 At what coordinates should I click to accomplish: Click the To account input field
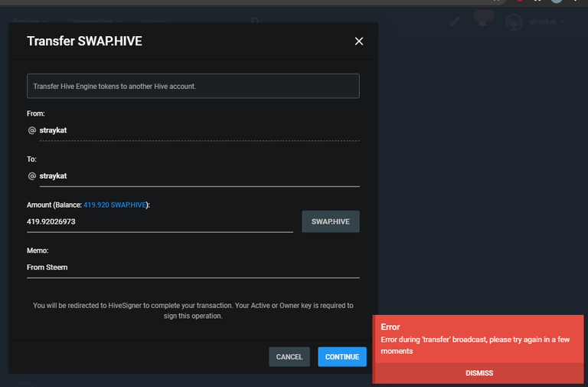(199, 176)
